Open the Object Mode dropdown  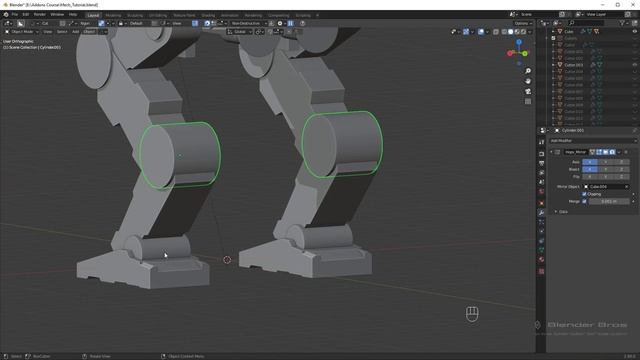pos(22,31)
